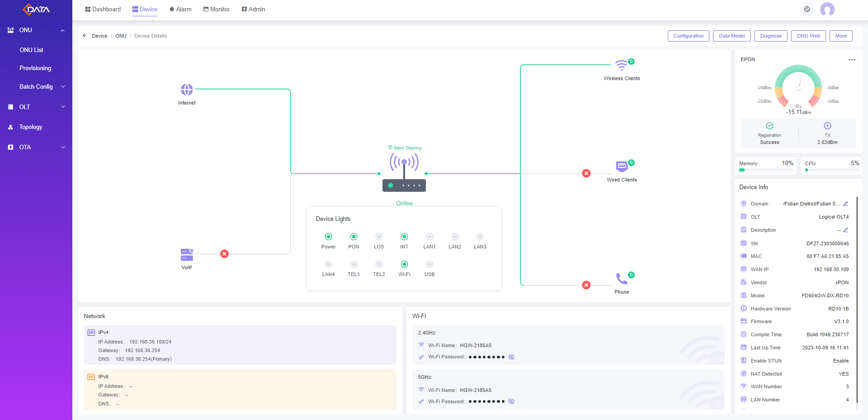Go to the Monitor tab
The image size is (868, 420).
[217, 9]
